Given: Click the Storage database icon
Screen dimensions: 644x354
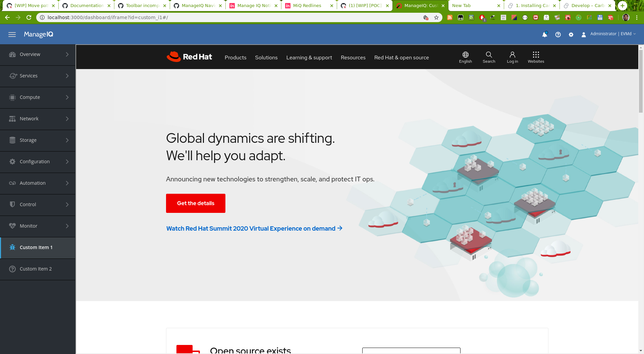Looking at the screenshot, I should click(x=12, y=140).
